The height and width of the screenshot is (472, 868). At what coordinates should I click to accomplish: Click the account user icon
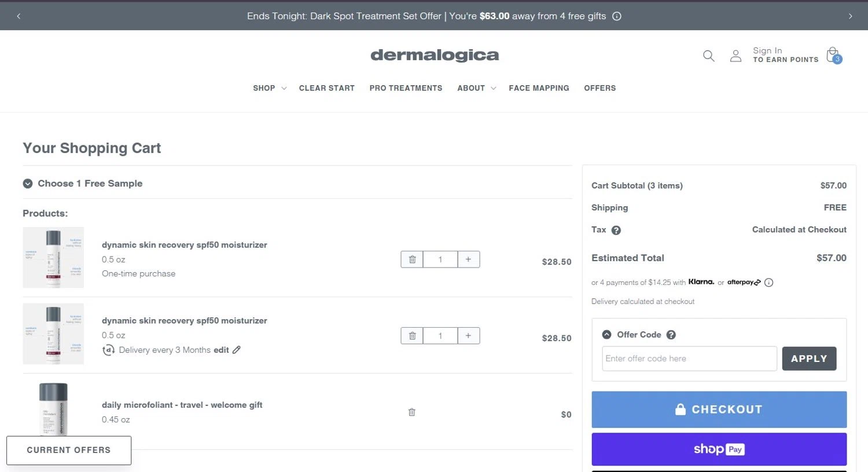point(735,56)
